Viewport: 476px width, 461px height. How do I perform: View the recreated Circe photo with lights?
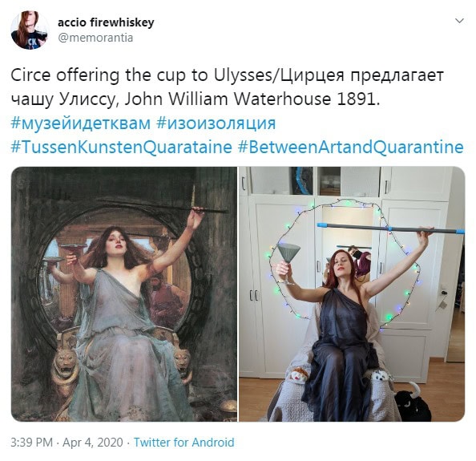352,294
